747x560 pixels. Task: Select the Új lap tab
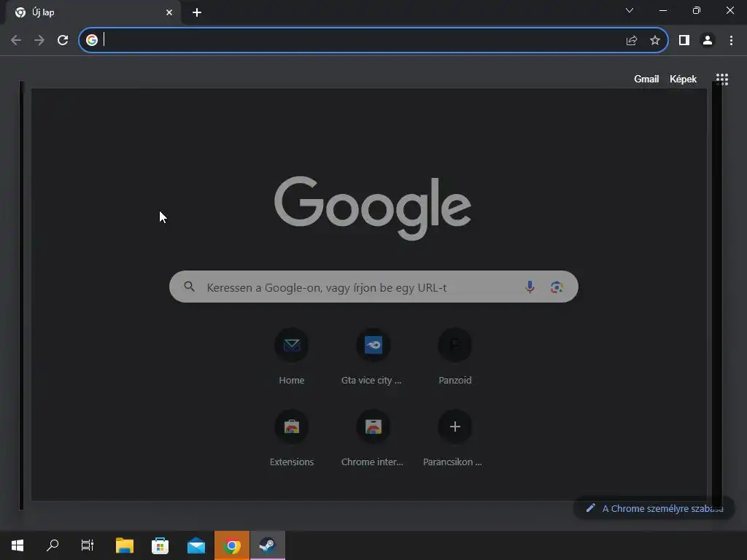tap(93, 12)
